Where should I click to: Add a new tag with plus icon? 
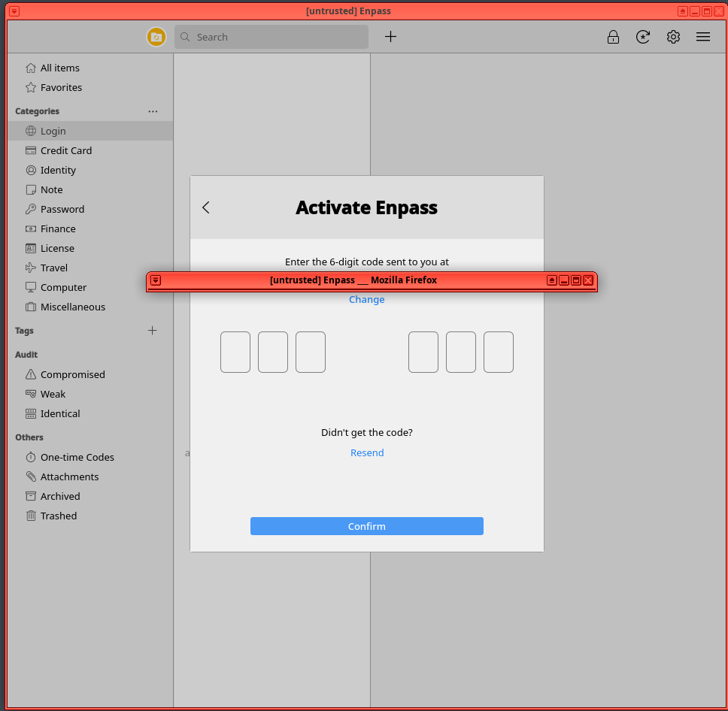pyautogui.click(x=153, y=331)
